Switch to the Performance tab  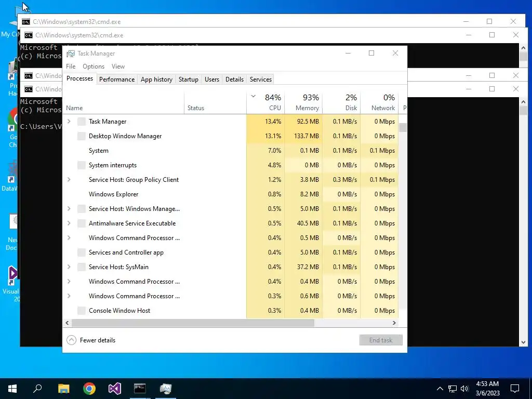(117, 79)
